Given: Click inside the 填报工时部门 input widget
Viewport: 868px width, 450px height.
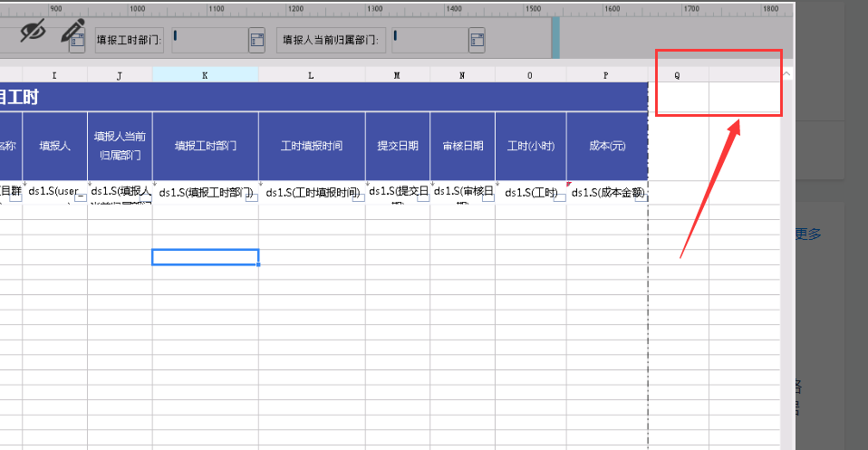Looking at the screenshot, I should point(210,41).
